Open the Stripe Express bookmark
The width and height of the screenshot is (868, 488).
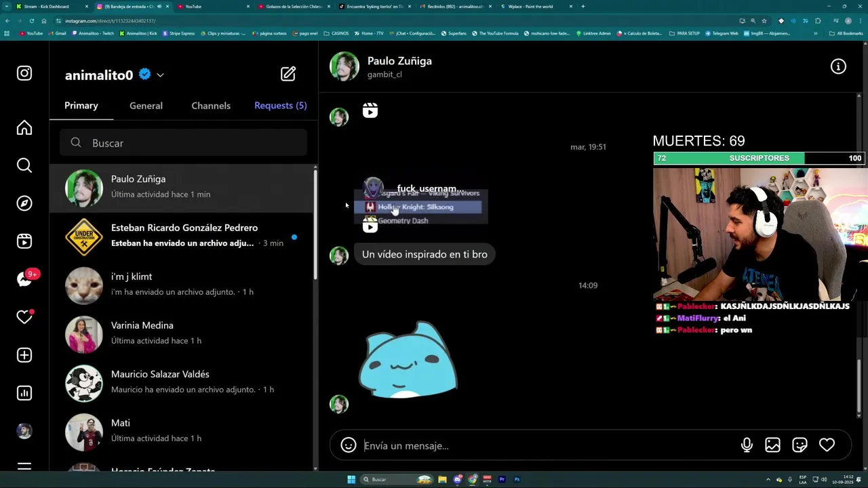178,33
